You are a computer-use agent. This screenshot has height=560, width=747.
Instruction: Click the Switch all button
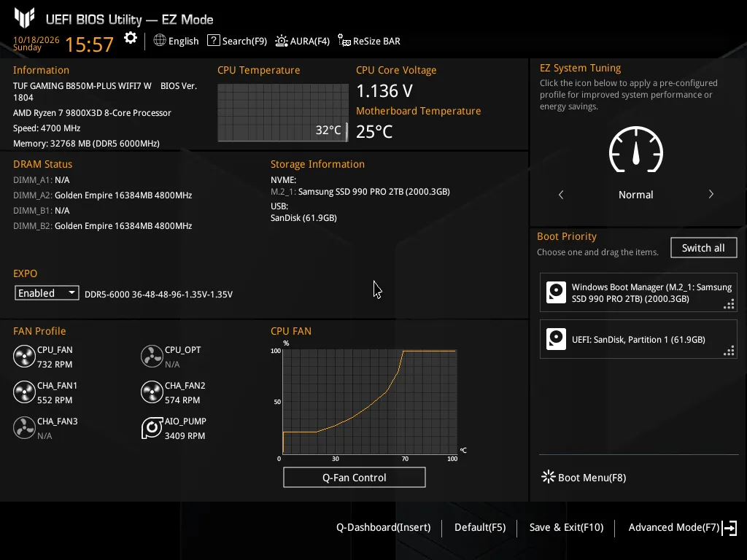(x=703, y=248)
